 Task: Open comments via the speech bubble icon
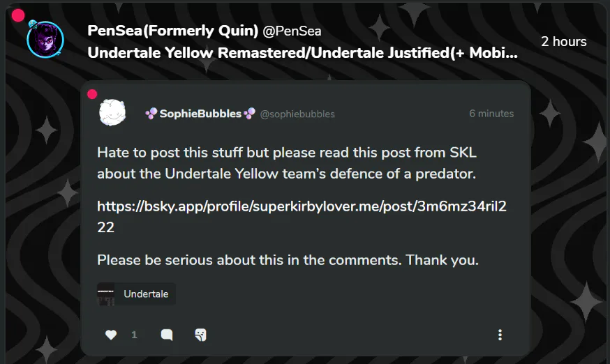click(167, 335)
